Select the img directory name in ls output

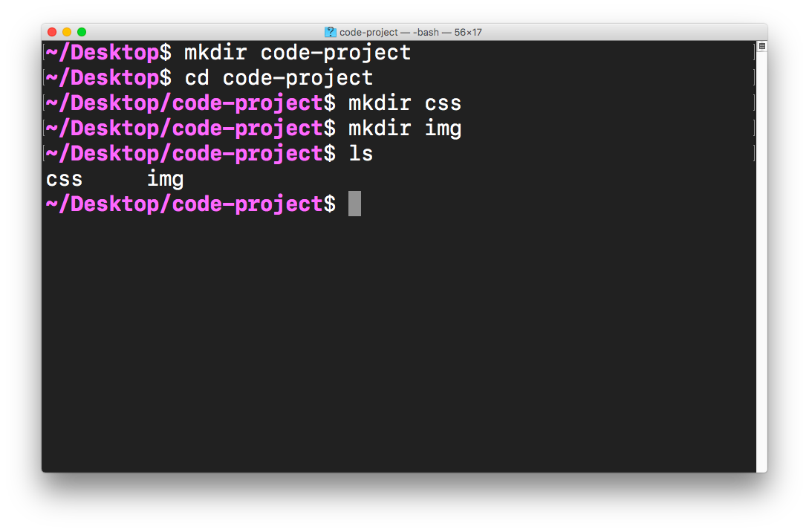pyautogui.click(x=165, y=178)
